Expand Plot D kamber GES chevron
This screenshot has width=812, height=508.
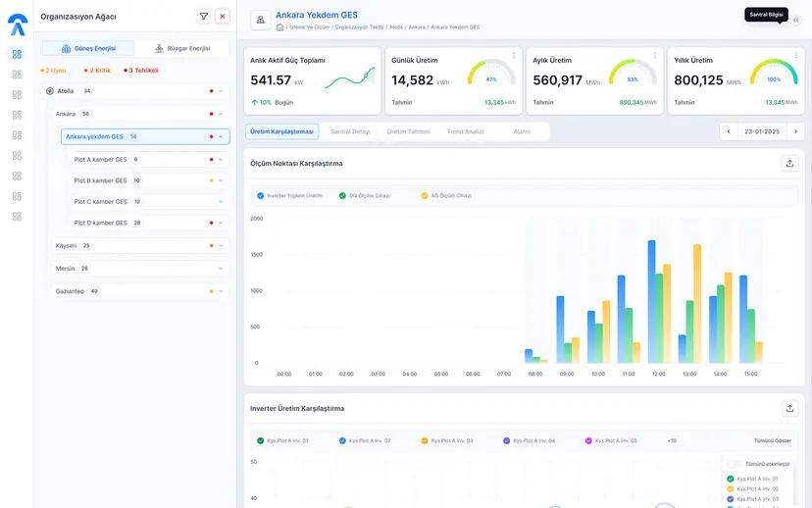point(221,223)
